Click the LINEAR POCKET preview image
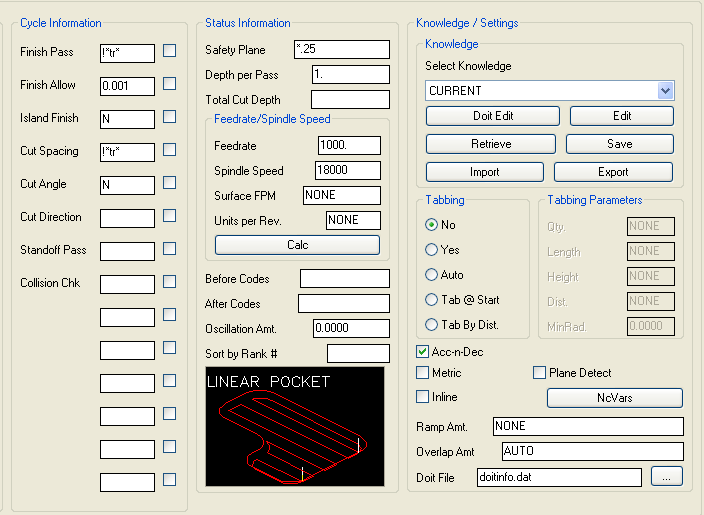The width and height of the screenshot is (704, 515). pyautogui.click(x=295, y=427)
